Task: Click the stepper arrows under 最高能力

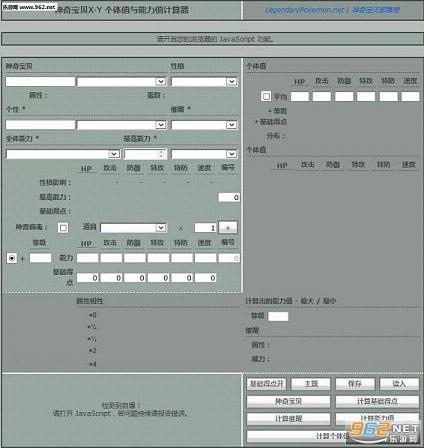Action: coord(162,154)
